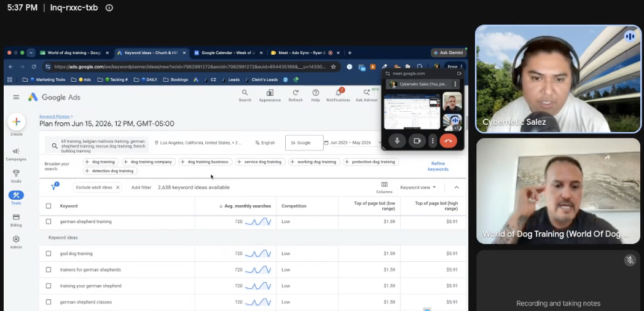Remove the Exclude adult ideas filter
Viewport: 644px width, 311px height.
click(x=117, y=187)
